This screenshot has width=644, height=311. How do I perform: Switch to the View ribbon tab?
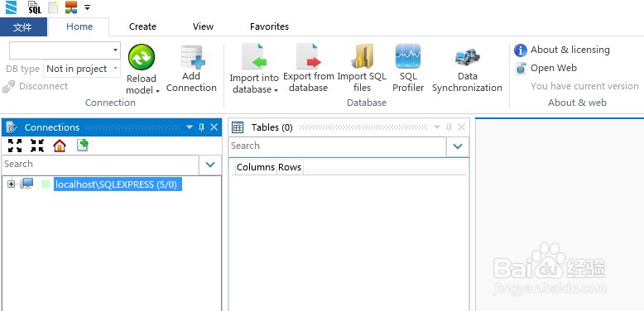(203, 26)
